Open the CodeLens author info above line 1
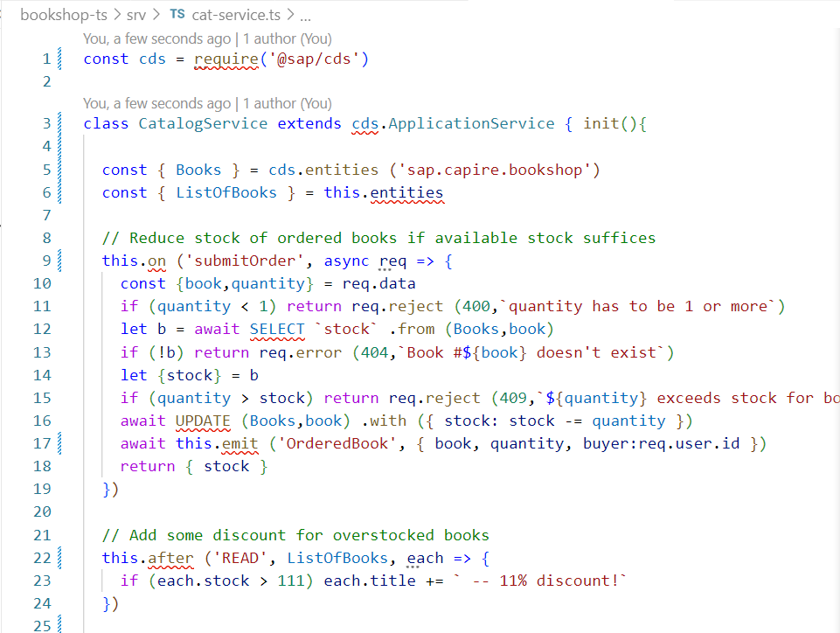840x633 pixels. (207, 38)
